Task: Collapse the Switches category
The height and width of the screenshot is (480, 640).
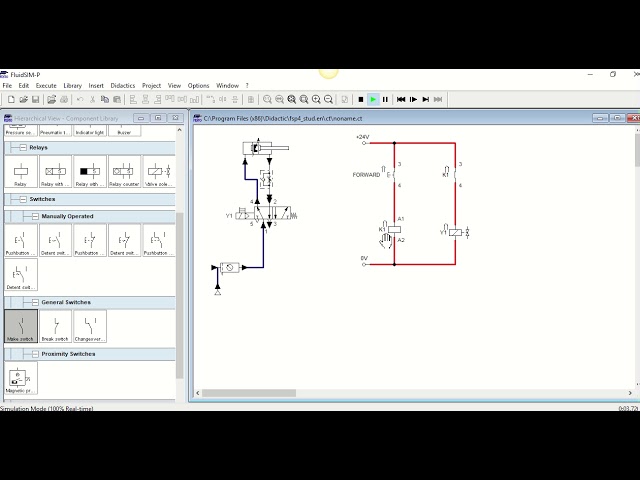Action: 23,199
